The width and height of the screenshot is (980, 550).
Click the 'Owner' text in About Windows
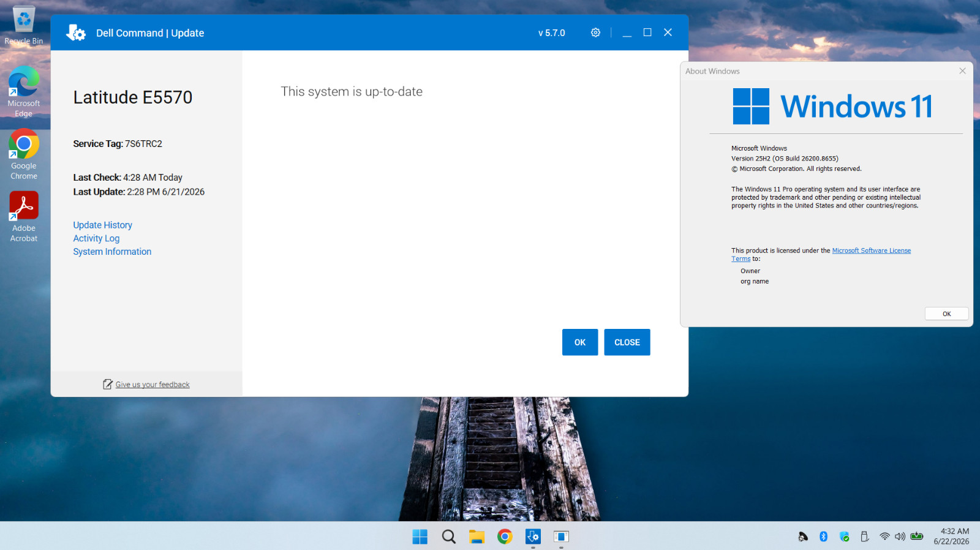pos(750,271)
